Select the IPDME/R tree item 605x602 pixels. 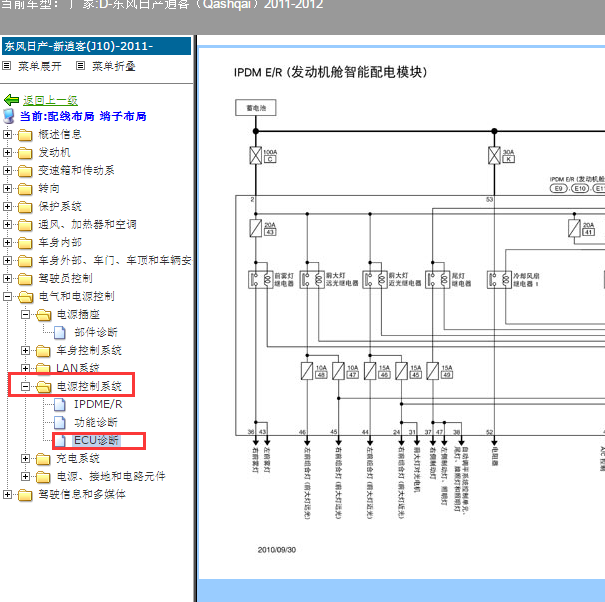pos(98,404)
